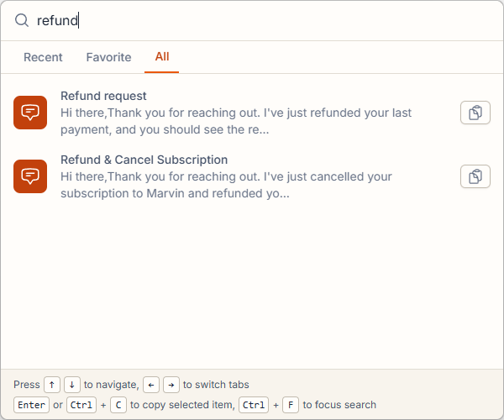
Task: Select the "Refund request" title
Action: (x=103, y=96)
